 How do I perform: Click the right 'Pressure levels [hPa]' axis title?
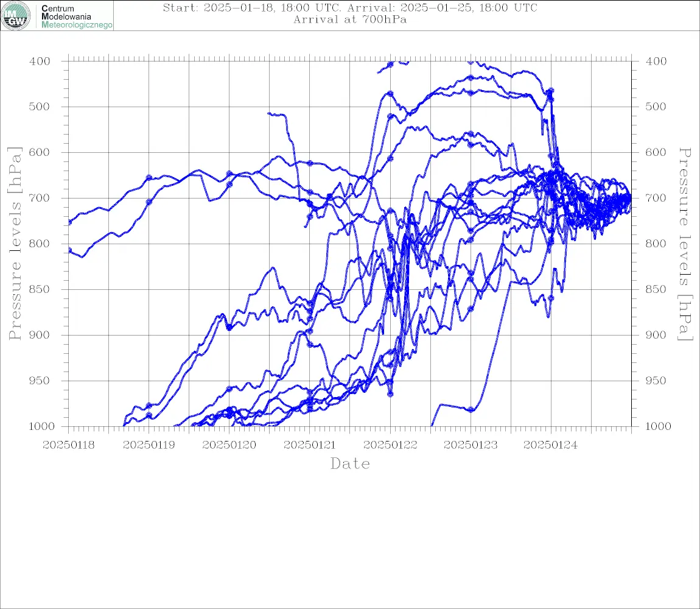(x=685, y=244)
